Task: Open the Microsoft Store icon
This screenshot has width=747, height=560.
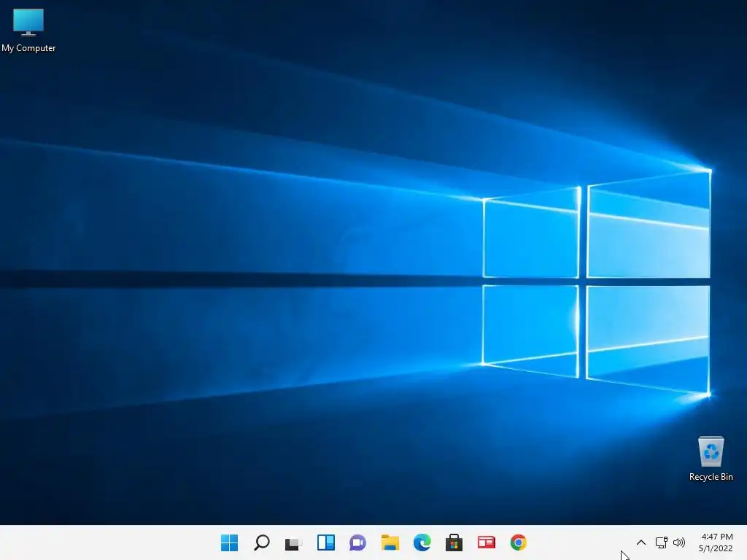Action: pos(454,542)
